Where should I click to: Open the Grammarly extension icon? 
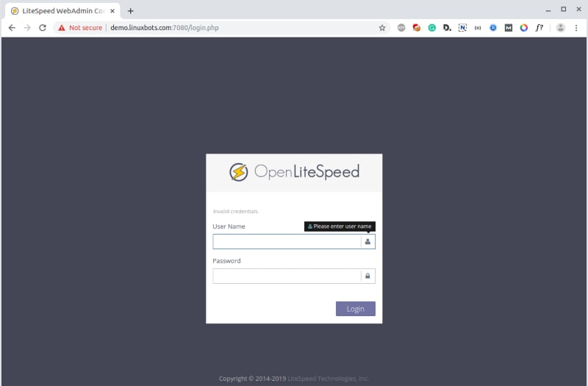point(432,27)
